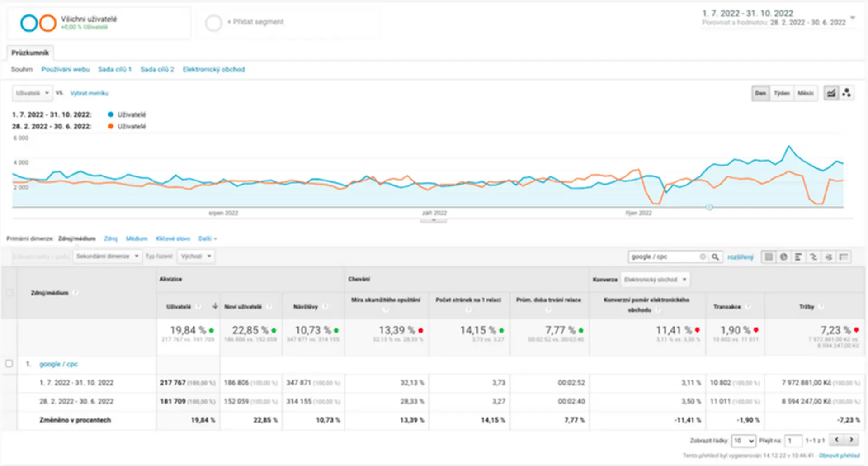Toggle the select-all checkbox in table header
The image size is (868, 466).
9,293
